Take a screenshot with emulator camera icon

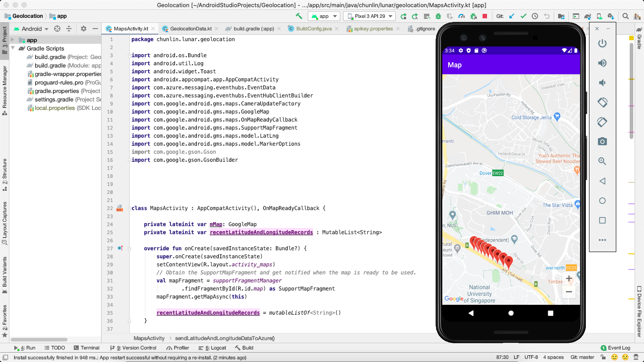click(x=602, y=141)
